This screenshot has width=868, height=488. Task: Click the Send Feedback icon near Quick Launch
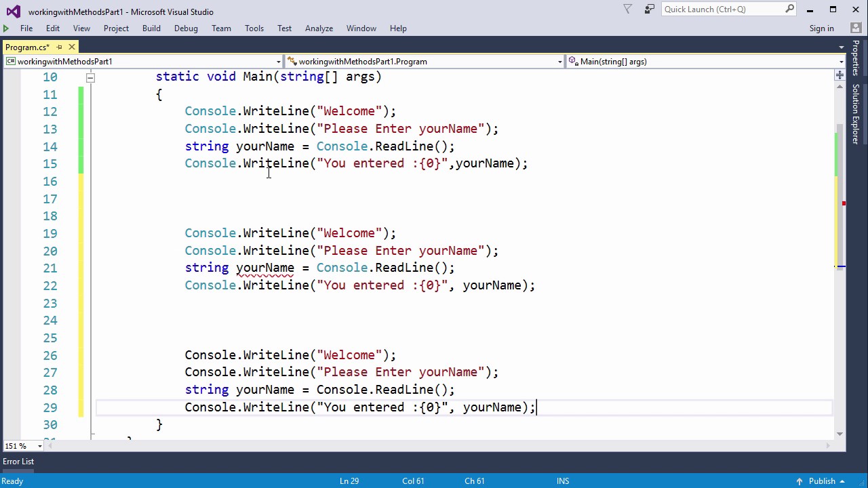pyautogui.click(x=649, y=9)
